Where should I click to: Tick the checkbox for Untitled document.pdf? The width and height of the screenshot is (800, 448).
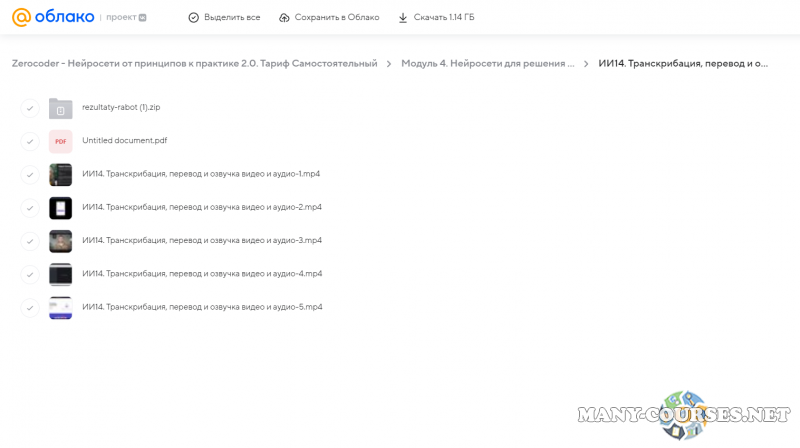[x=30, y=141]
